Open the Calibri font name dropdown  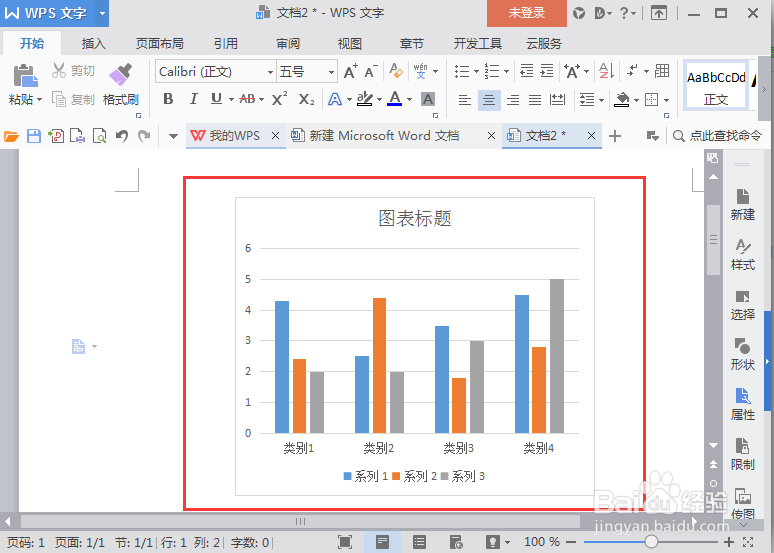[x=270, y=72]
